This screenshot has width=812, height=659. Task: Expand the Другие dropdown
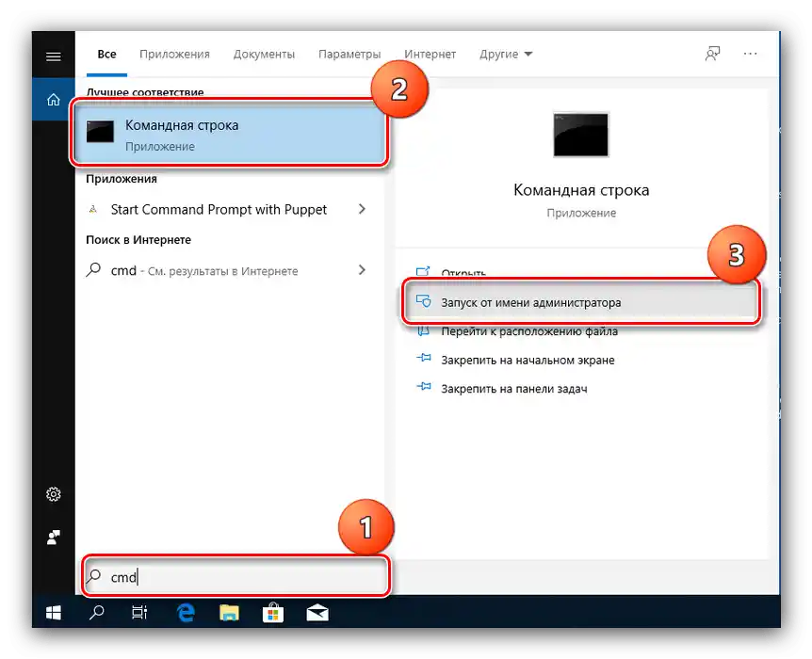click(x=506, y=54)
